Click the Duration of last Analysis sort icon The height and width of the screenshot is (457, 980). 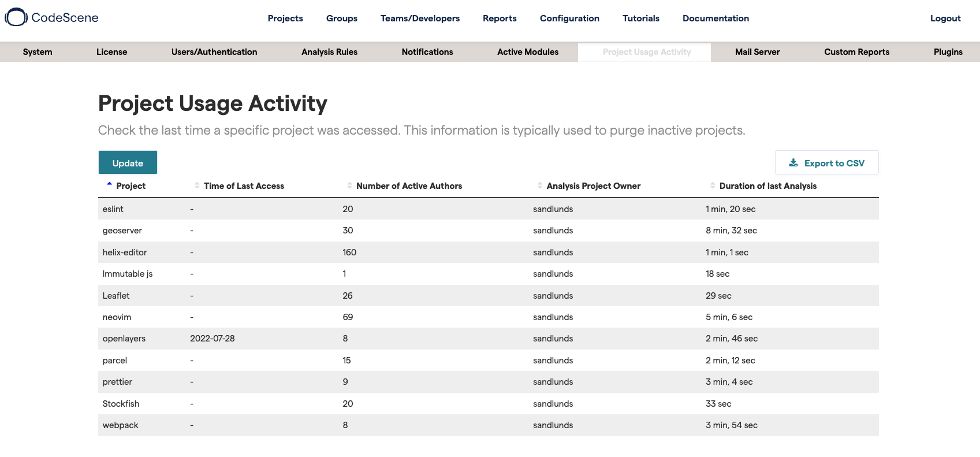(x=713, y=185)
